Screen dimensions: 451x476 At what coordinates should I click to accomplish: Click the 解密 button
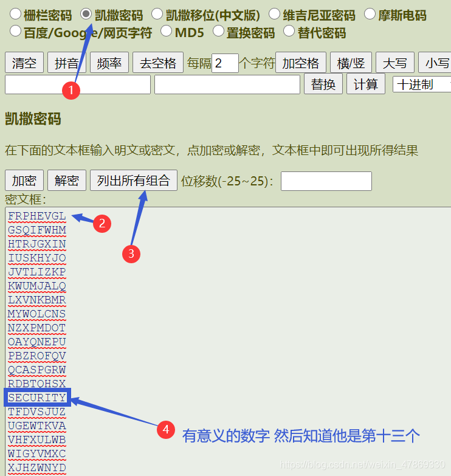(x=67, y=181)
